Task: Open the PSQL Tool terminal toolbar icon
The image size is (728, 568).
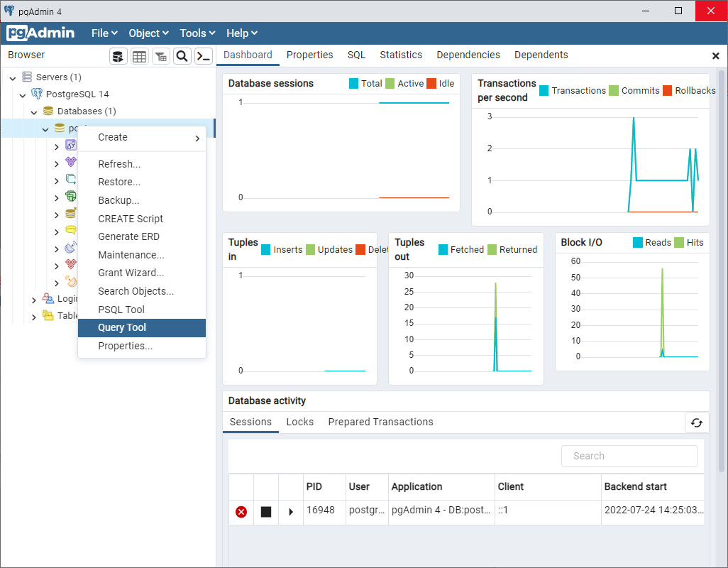Action: click(204, 56)
